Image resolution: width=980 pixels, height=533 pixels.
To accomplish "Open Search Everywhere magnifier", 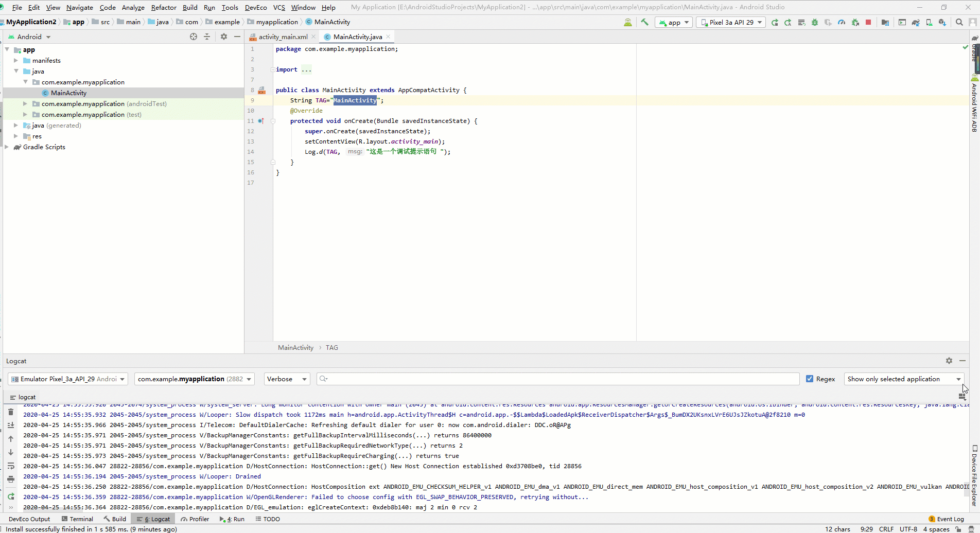I will pos(959,22).
